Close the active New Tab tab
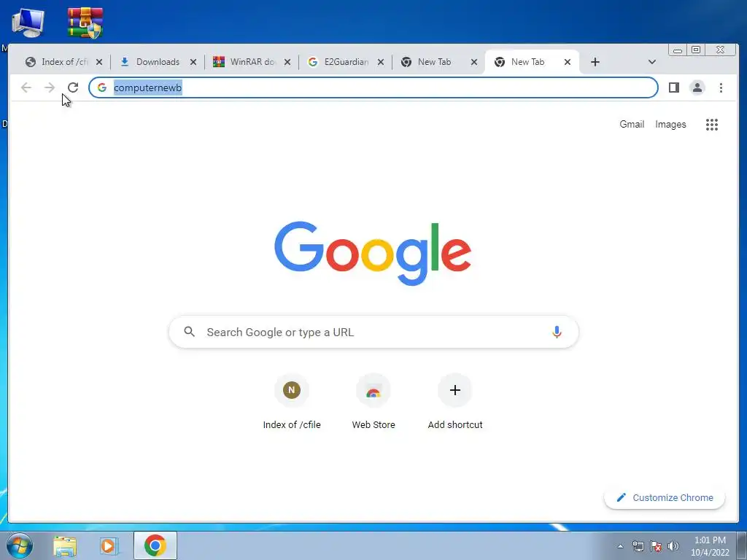The image size is (747, 560). point(568,62)
